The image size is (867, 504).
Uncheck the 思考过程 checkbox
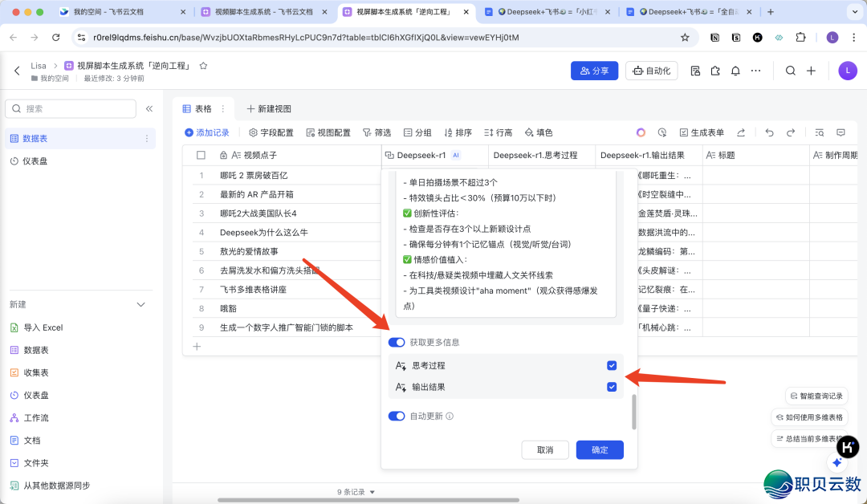pos(612,366)
